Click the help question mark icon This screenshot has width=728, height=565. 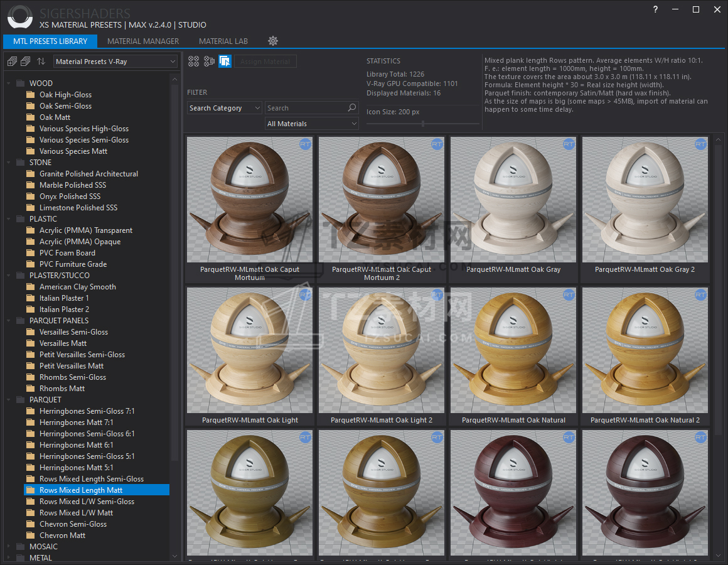[x=655, y=9]
